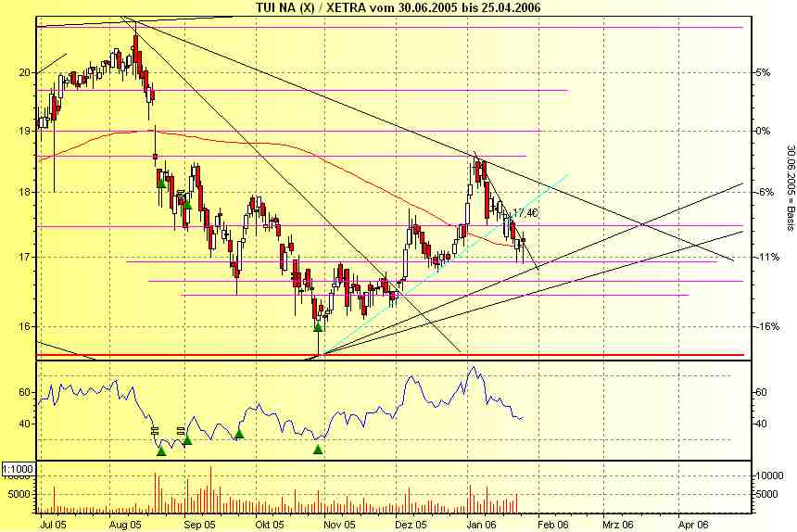Click the 18 price label on left axis
797x532 pixels.
tap(25, 192)
